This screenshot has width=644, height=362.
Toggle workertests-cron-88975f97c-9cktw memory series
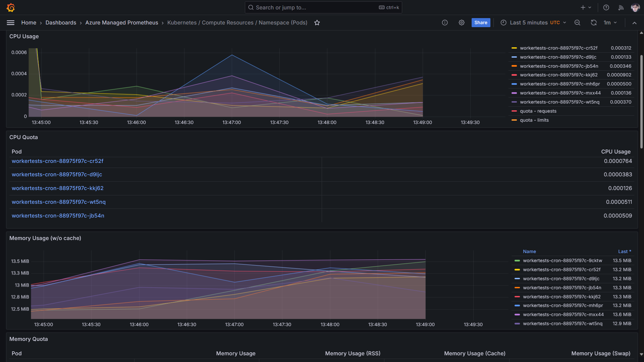coord(562,261)
